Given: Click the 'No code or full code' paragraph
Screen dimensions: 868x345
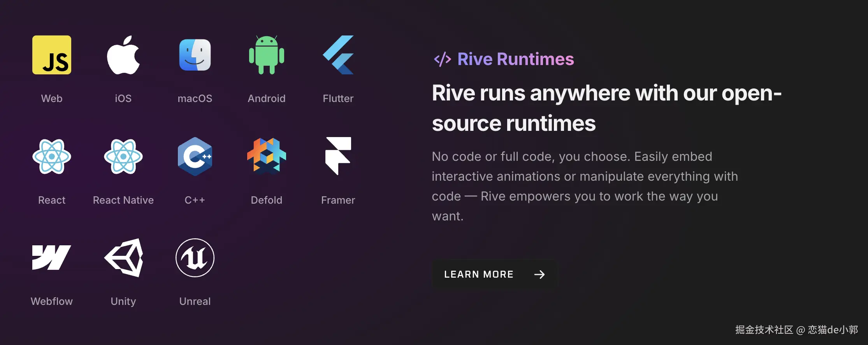Looking at the screenshot, I should coord(585,186).
